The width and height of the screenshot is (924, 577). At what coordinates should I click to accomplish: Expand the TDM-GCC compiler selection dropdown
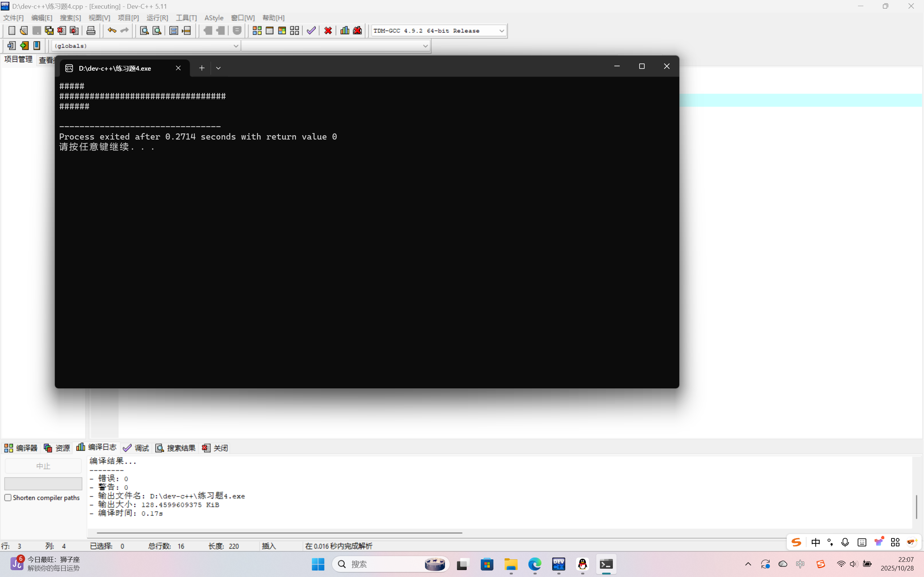pos(501,31)
